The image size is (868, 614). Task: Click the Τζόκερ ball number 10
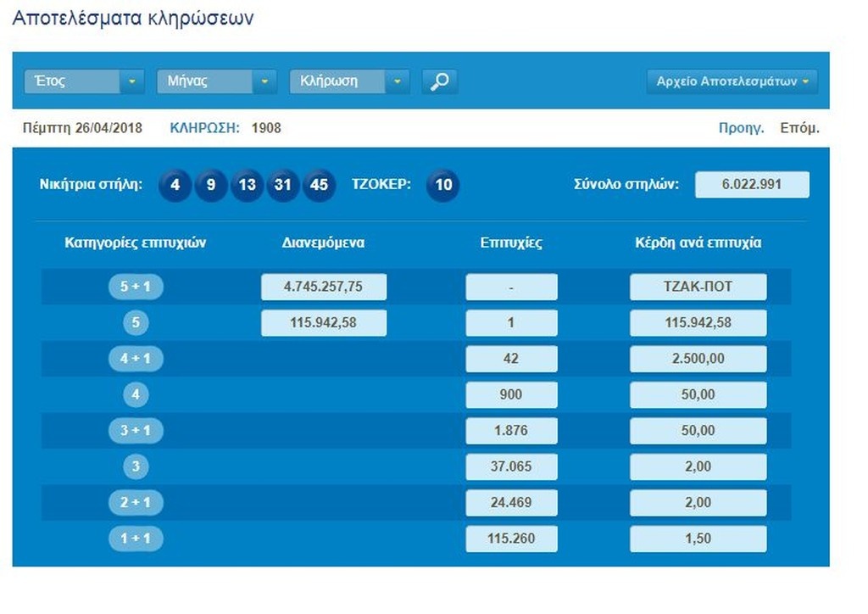pos(442,185)
